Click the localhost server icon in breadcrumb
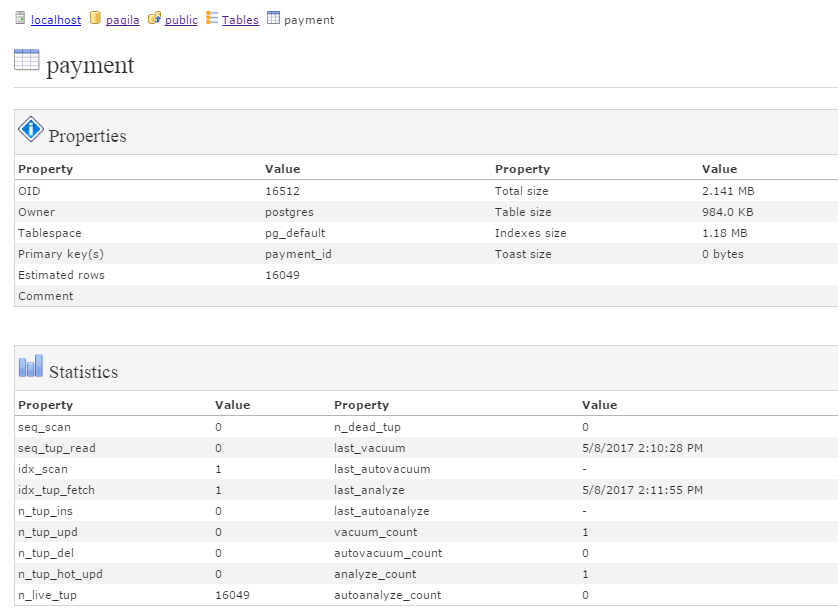 [21, 18]
